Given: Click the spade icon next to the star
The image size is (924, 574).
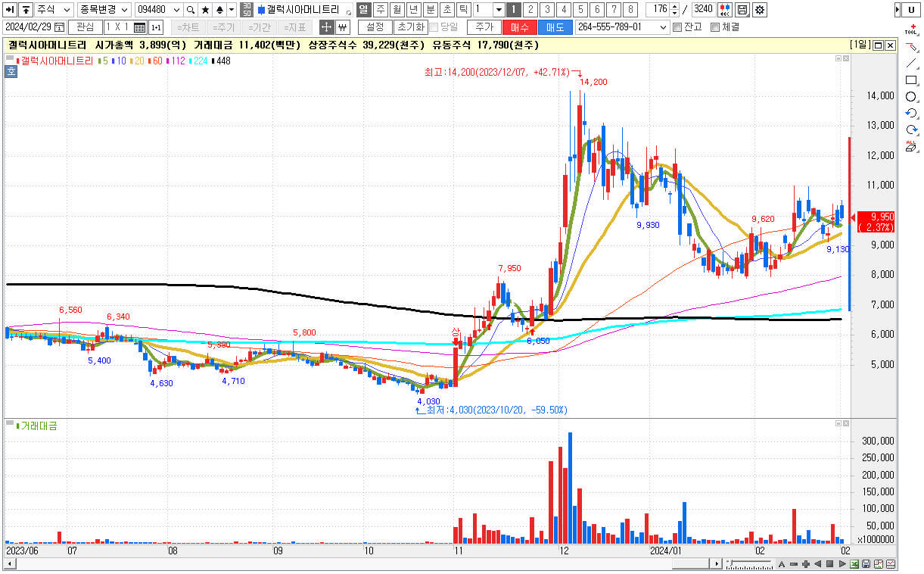Looking at the screenshot, I should [x=219, y=10].
